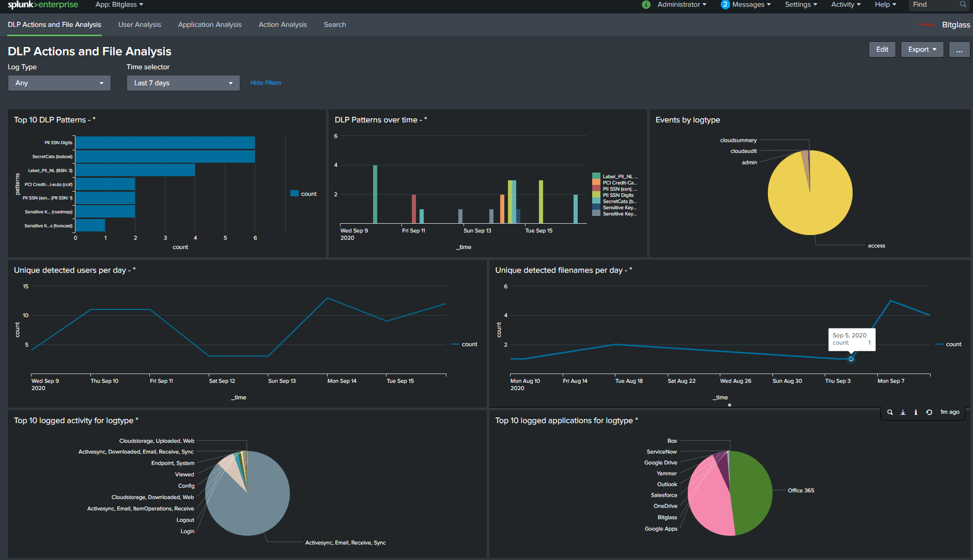Toggle the PII SSN Digits series in the legend
Screen dimensions: 973x560
(619, 195)
